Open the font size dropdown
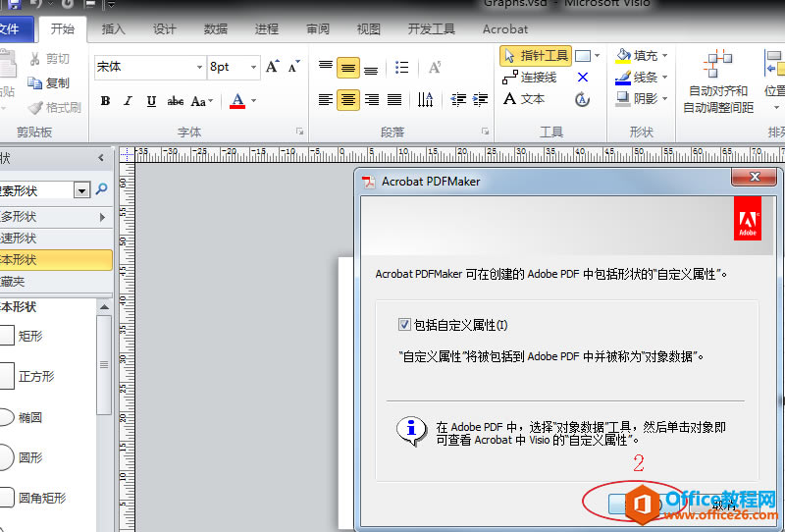The width and height of the screenshot is (785, 532). (x=254, y=67)
